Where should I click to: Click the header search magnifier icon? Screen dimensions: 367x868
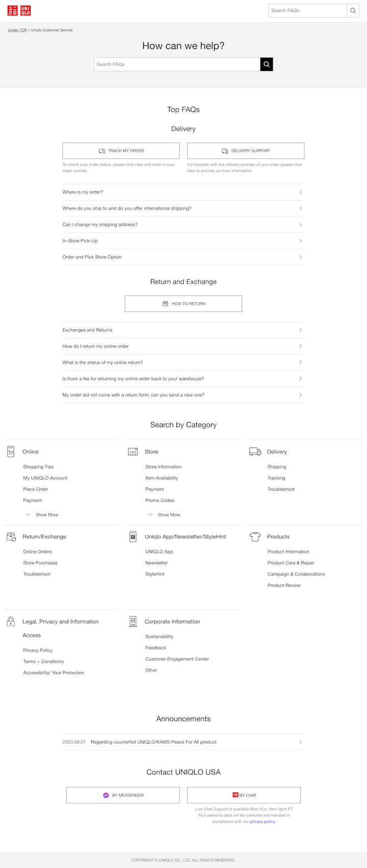click(x=353, y=11)
